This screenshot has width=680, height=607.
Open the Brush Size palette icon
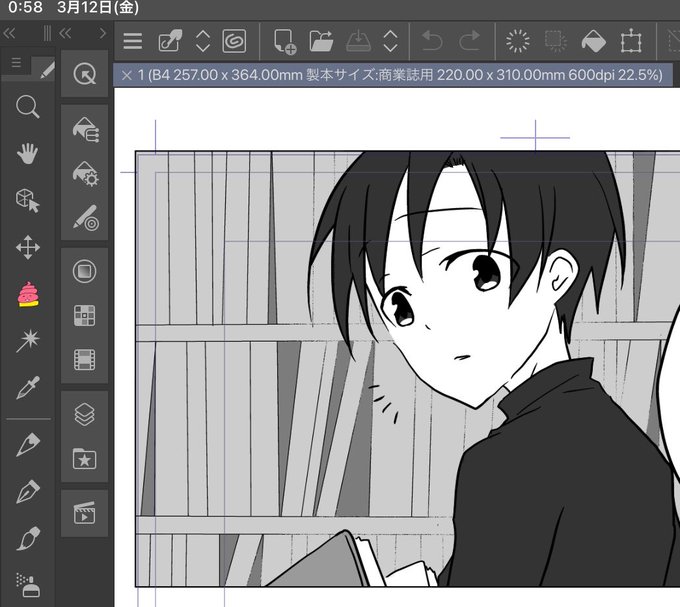click(85, 218)
